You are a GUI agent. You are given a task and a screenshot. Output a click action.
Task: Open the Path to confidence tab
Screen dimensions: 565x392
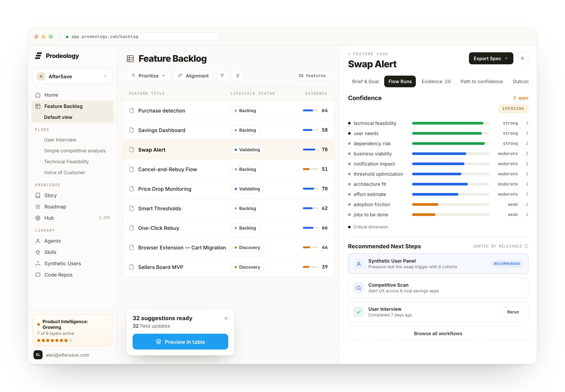(x=481, y=82)
